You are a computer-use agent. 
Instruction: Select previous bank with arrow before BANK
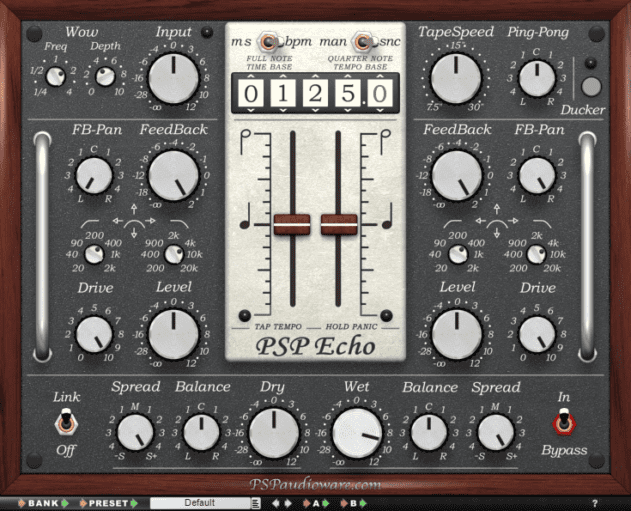(22, 503)
